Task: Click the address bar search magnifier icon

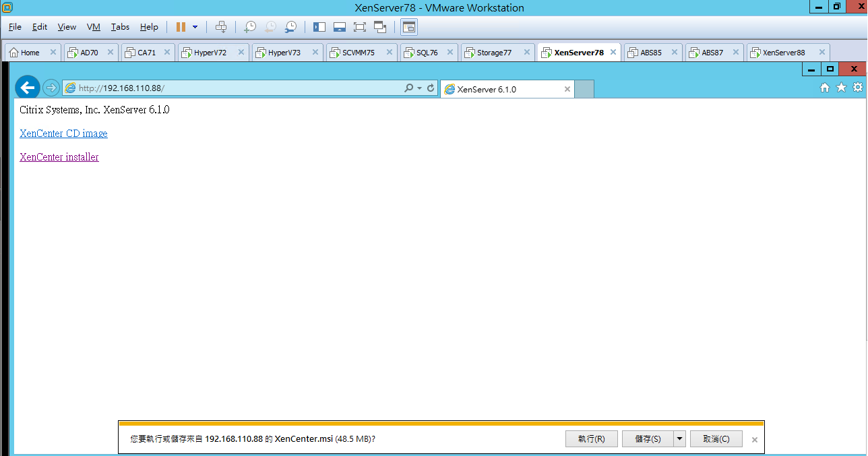Action: (x=408, y=88)
